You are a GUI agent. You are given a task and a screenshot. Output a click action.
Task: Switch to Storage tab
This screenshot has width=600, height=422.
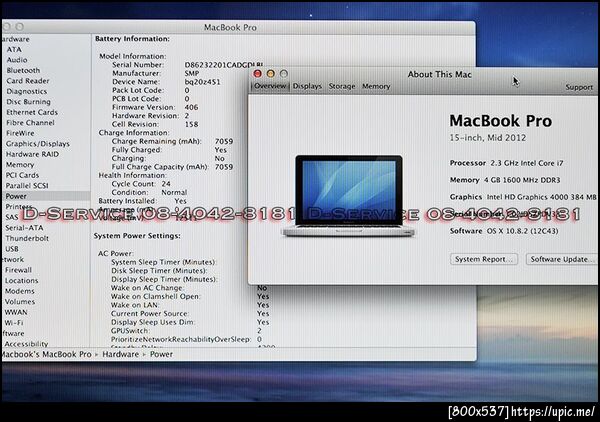coord(342,86)
